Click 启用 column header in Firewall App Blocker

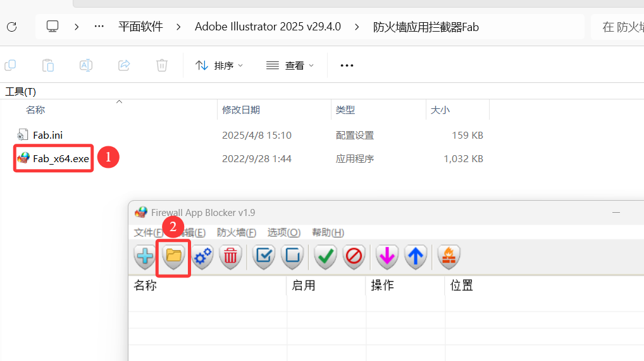pyautogui.click(x=304, y=286)
